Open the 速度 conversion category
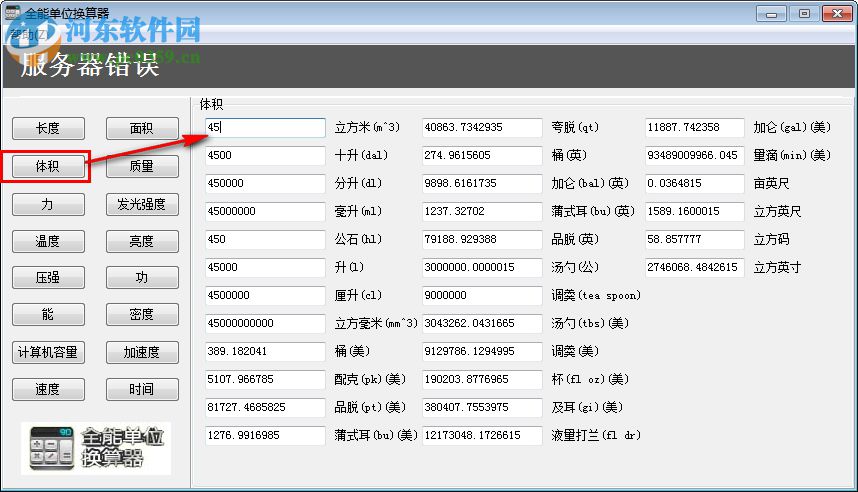Screen dimensions: 858x492 (48, 389)
